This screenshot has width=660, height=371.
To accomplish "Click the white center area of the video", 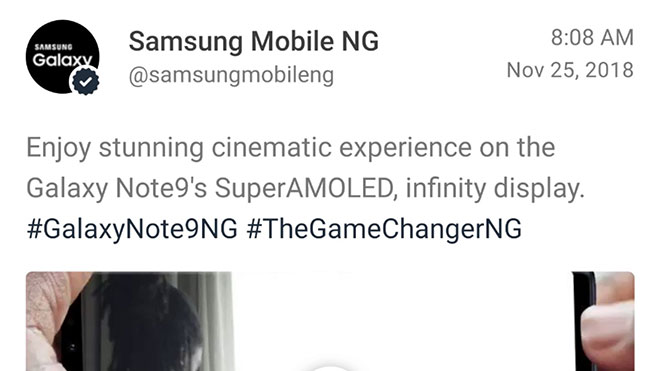I will pyautogui.click(x=402, y=320).
